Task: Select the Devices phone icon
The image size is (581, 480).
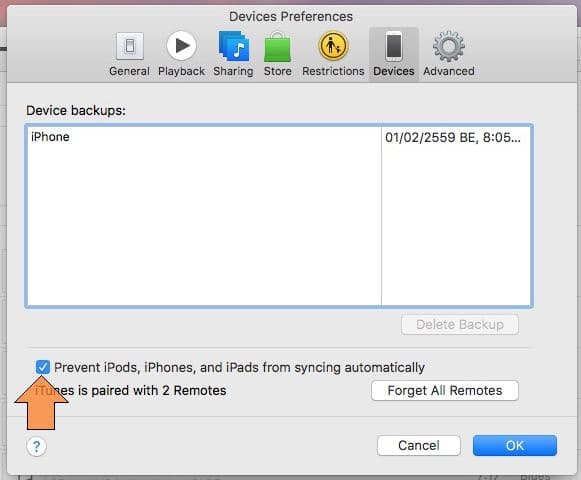Action: (x=394, y=46)
